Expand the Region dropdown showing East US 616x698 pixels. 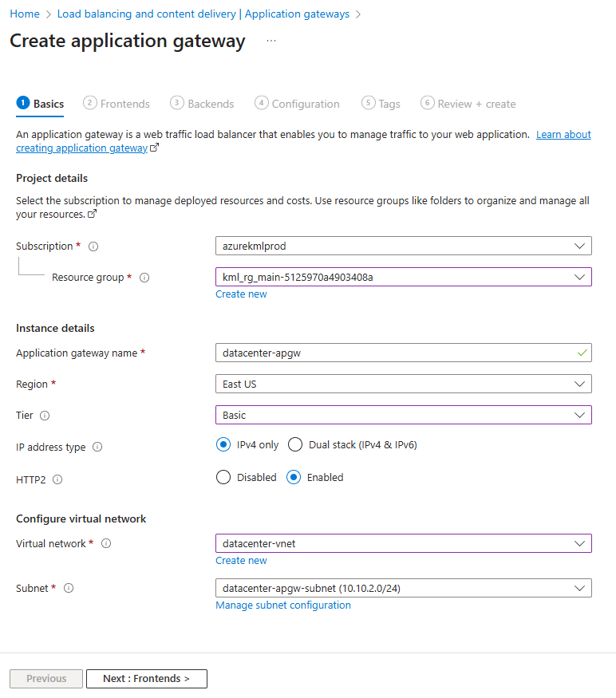pyautogui.click(x=403, y=384)
